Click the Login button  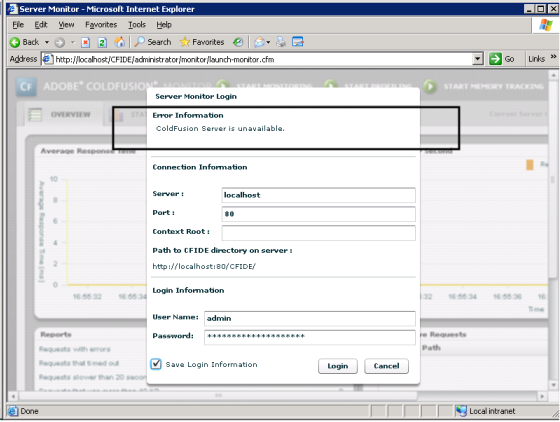point(338,366)
